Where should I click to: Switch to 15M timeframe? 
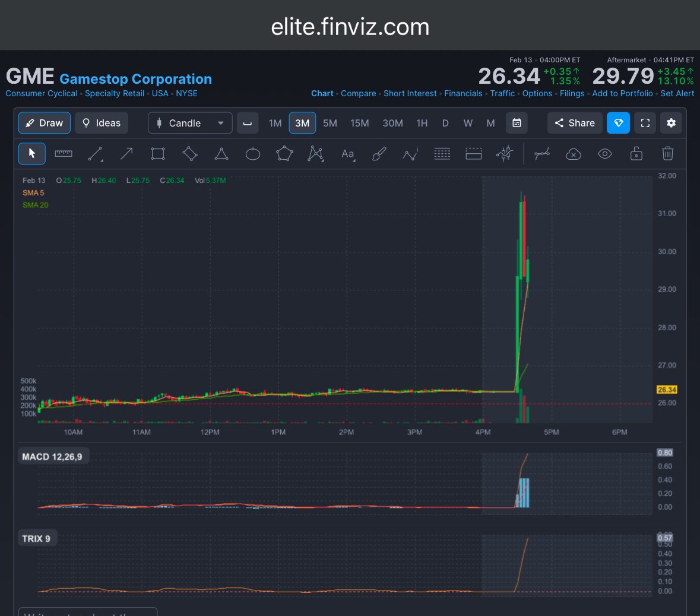359,123
